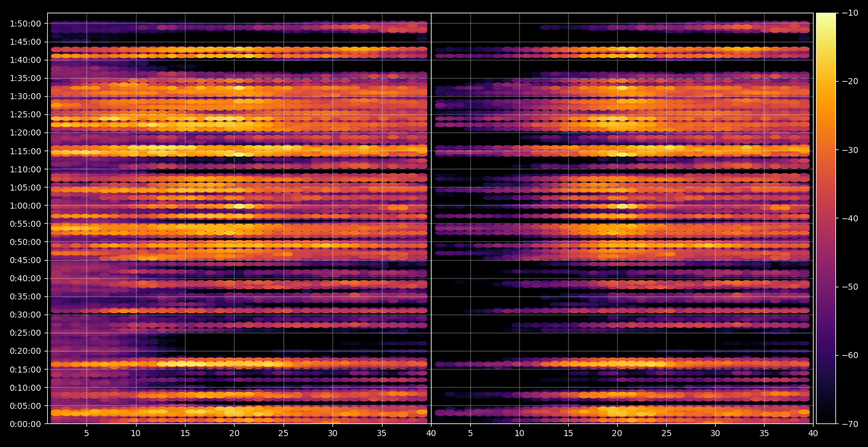Click x-axis tick 40 of the right plot

click(x=813, y=434)
